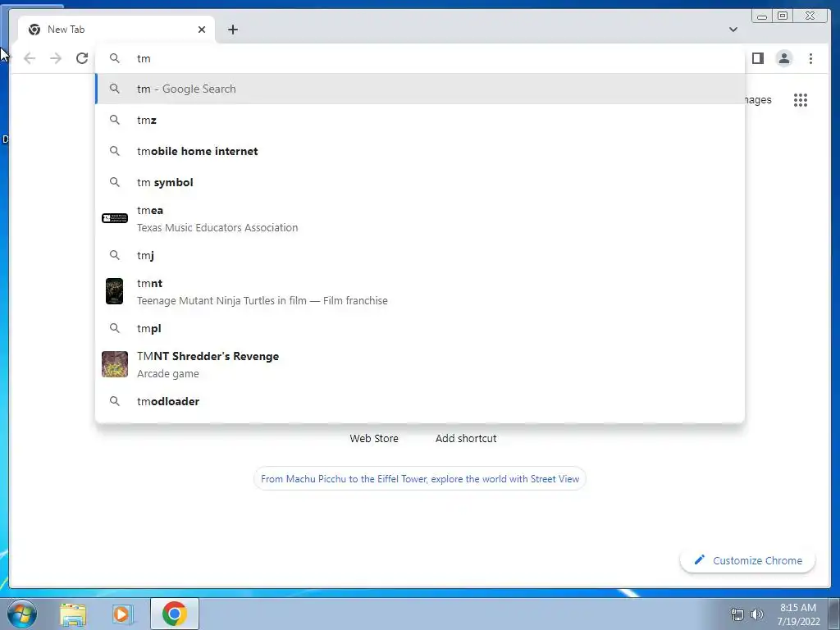Open the Street View promo link
The image size is (840, 630).
tap(420, 479)
